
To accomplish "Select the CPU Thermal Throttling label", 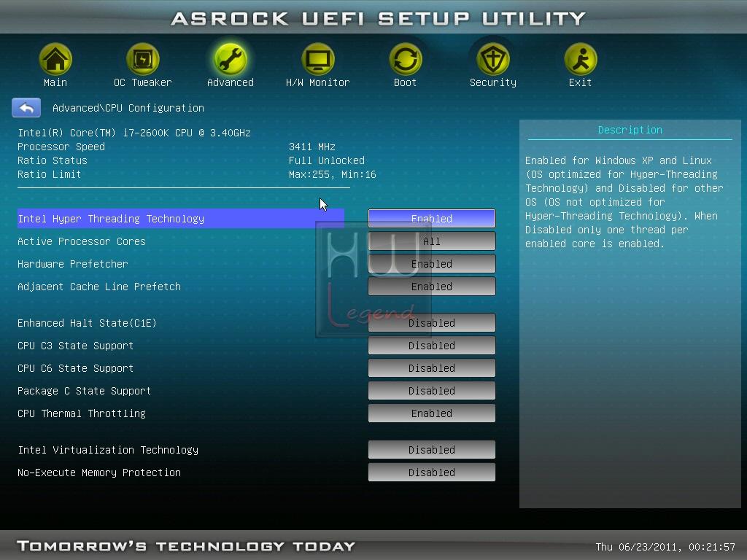I will pyautogui.click(x=82, y=413).
